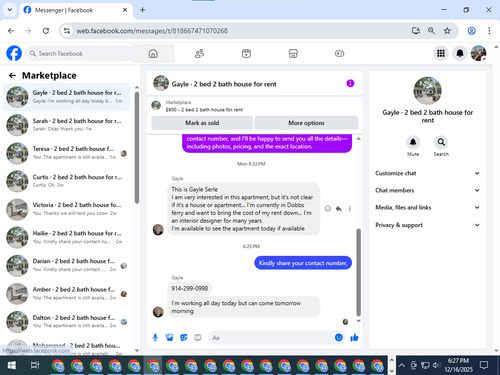Screen dimensions: 500x375
Task: React to Gayle's message with emoji
Action: 328,209
